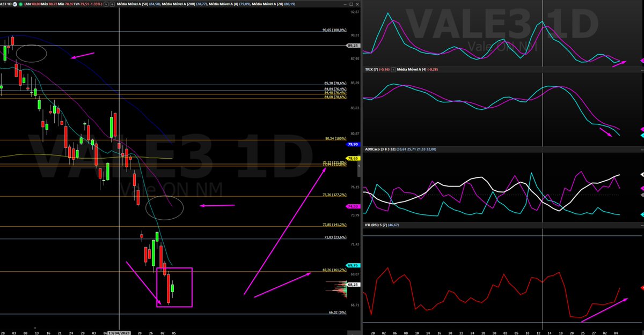Screen dimensions: 644x335
Task: Click the magenta TRIX value marker on right axis
Action: coord(642,130)
